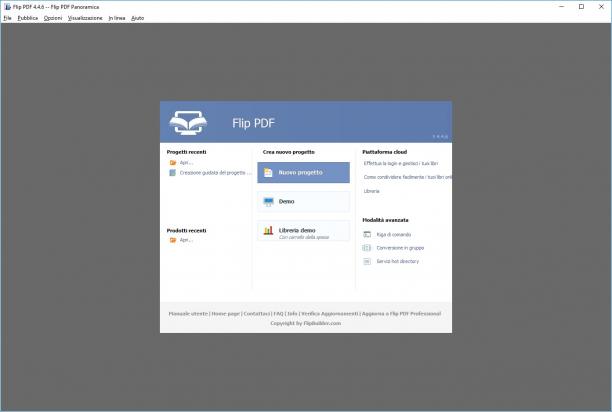The width and height of the screenshot is (612, 412).
Task: Open Servizi hot directory
Action: 397,261
